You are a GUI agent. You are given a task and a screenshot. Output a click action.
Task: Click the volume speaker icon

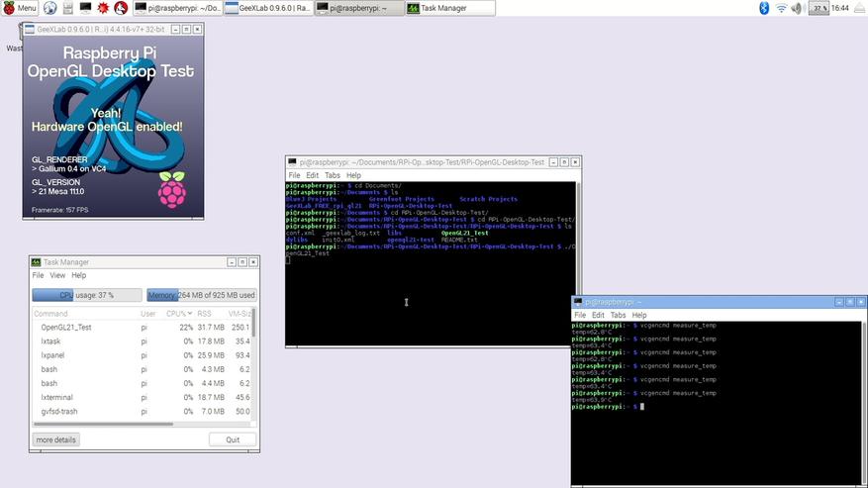click(798, 8)
